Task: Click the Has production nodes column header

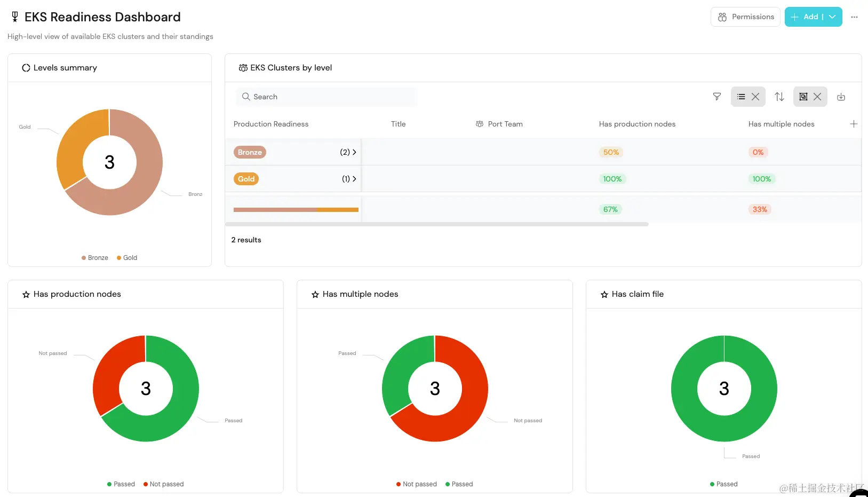Action: click(x=637, y=124)
